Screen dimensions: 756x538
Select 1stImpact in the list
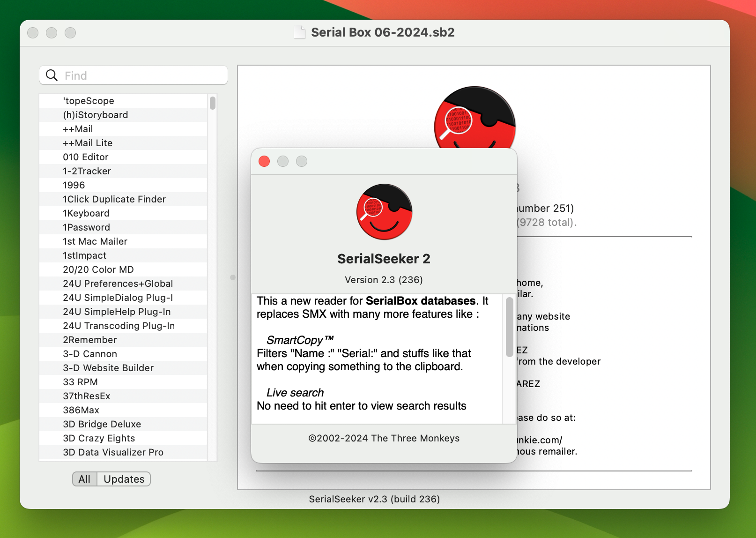tap(123, 255)
